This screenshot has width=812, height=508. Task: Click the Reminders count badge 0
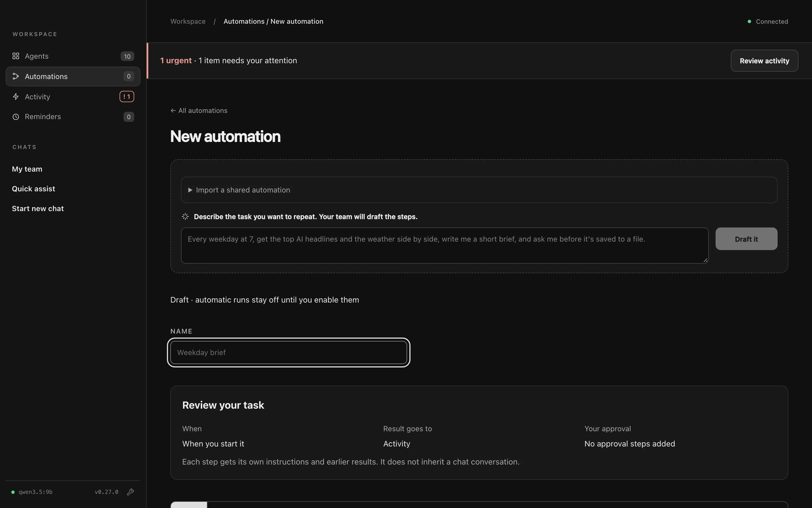[x=129, y=117]
